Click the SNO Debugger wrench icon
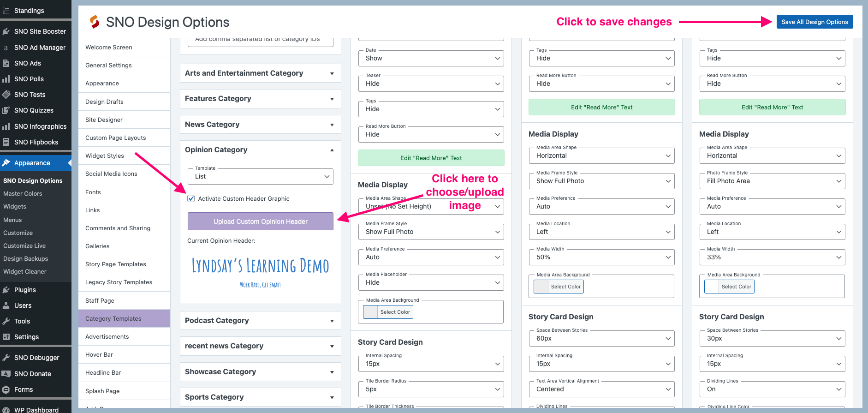868x413 pixels. coord(6,358)
